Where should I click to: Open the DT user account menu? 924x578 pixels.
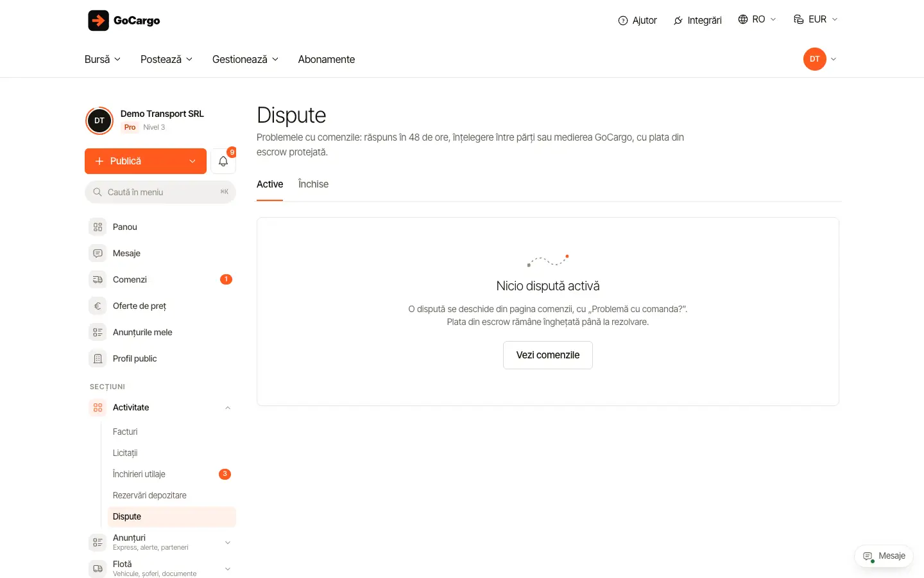point(820,59)
